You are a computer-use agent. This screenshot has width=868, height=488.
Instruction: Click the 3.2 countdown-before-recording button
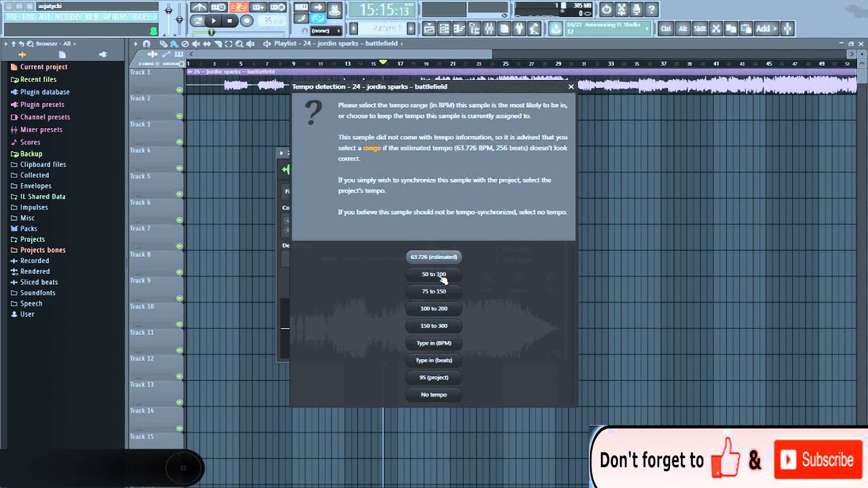point(239,7)
